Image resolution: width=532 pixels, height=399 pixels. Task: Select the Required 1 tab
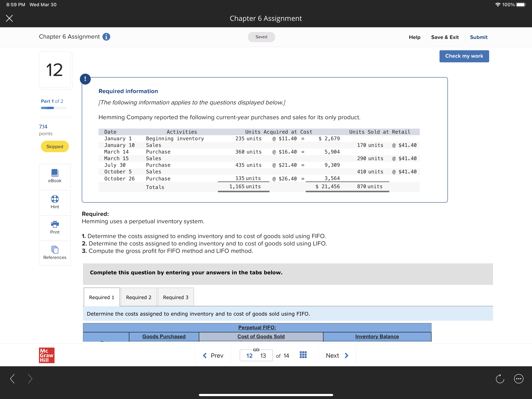click(x=101, y=297)
